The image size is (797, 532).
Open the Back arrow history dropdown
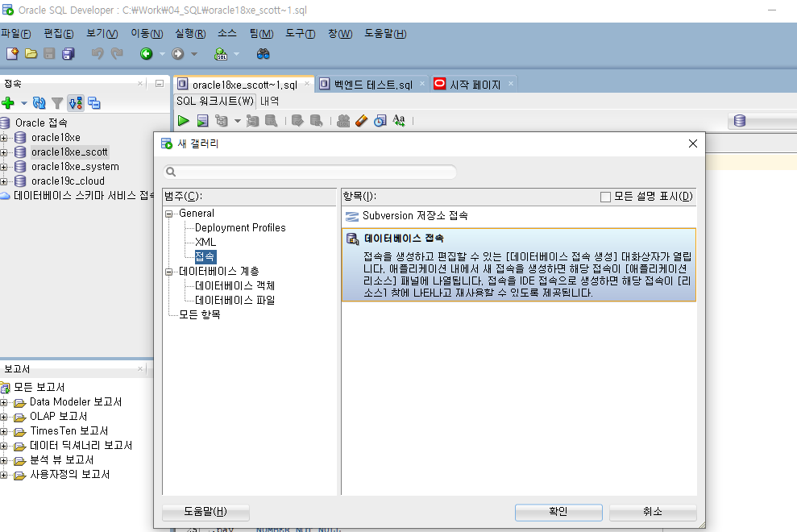[162, 53]
